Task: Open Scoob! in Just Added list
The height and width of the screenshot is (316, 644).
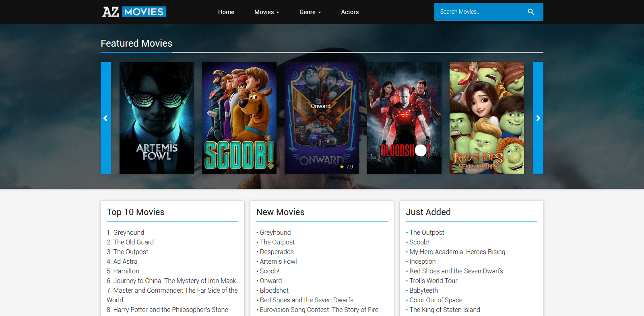Action: pyautogui.click(x=419, y=242)
